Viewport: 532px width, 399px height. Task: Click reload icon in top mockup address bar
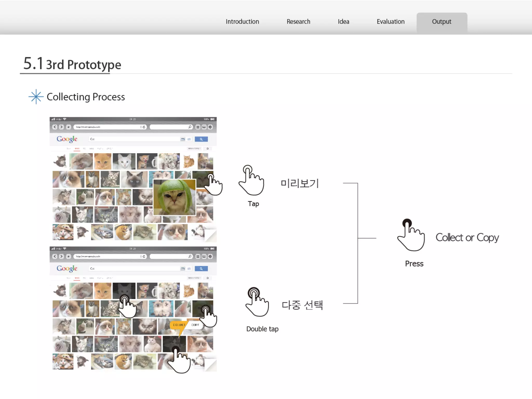pyautogui.click(x=144, y=127)
